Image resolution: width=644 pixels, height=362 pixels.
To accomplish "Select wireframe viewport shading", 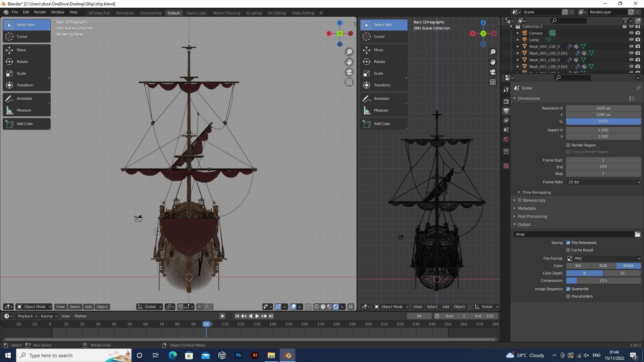I will coord(317,307).
